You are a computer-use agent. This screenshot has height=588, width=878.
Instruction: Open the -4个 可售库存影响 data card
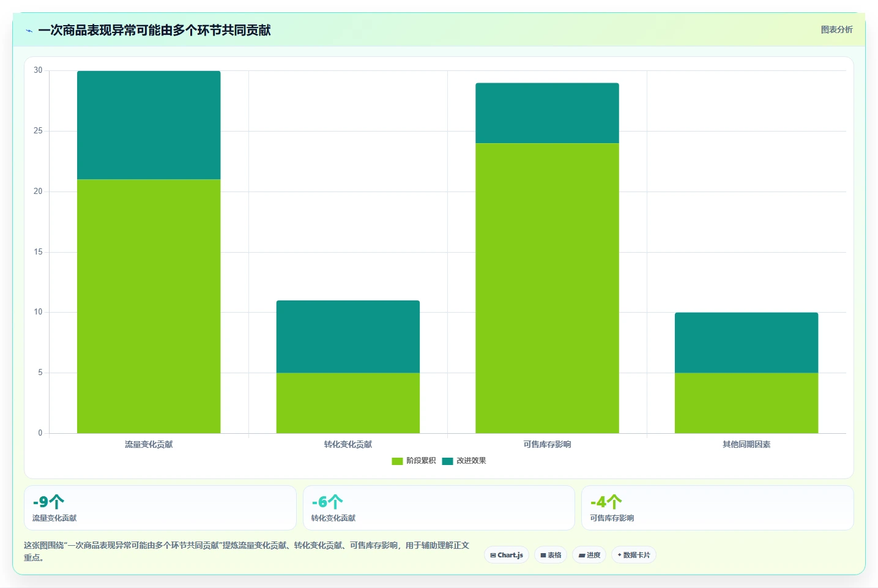point(717,508)
